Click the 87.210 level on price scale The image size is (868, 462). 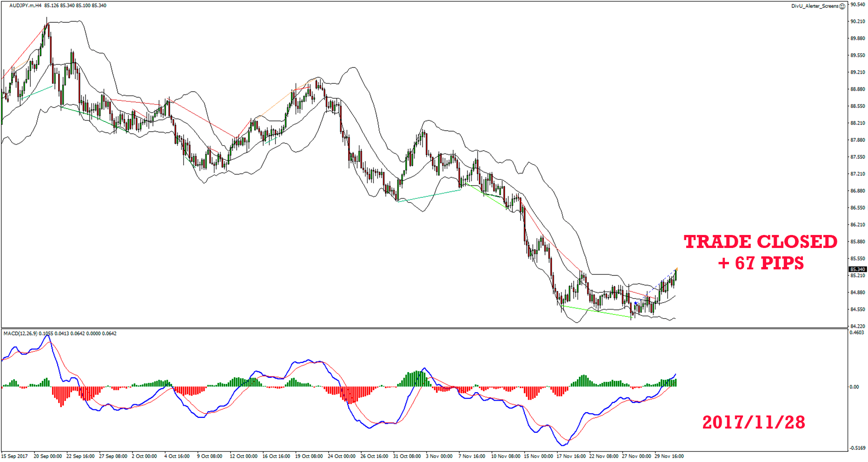[857, 174]
